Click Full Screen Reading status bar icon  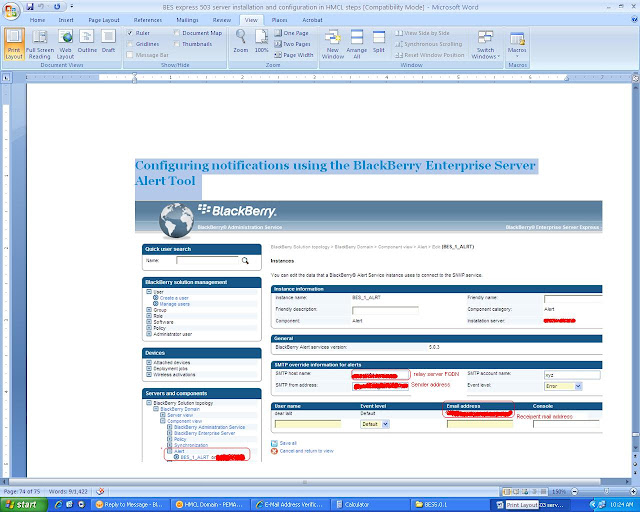[516, 492]
